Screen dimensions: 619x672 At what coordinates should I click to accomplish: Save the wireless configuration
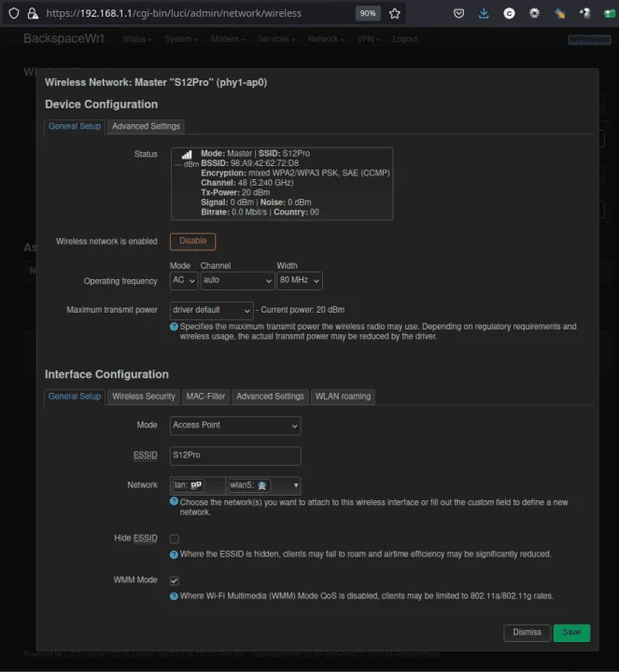[571, 633]
